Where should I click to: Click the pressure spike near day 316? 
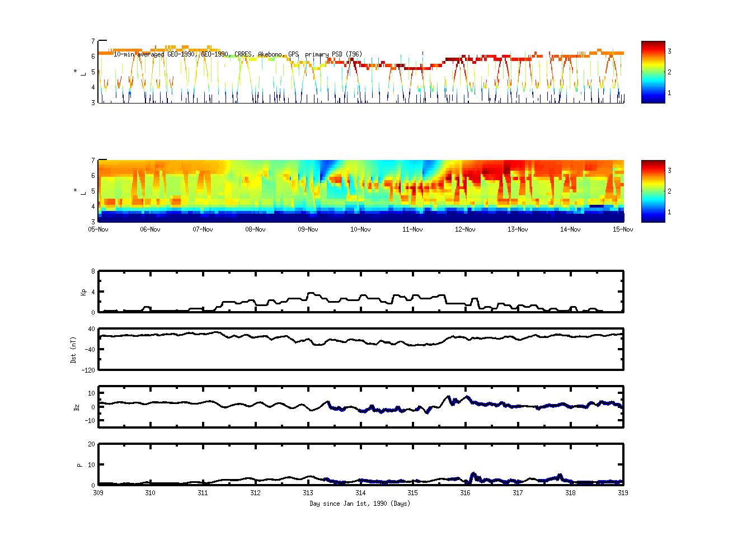click(473, 474)
